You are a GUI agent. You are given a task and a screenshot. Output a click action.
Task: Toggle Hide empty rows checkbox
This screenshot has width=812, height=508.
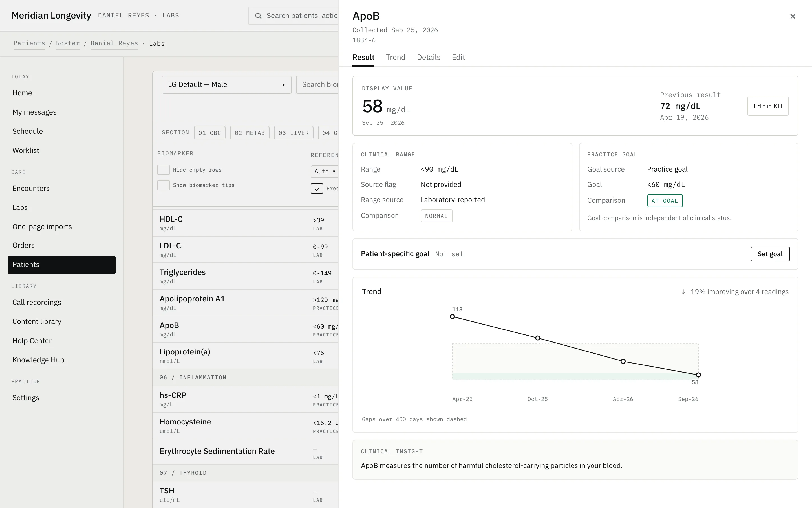click(x=164, y=170)
